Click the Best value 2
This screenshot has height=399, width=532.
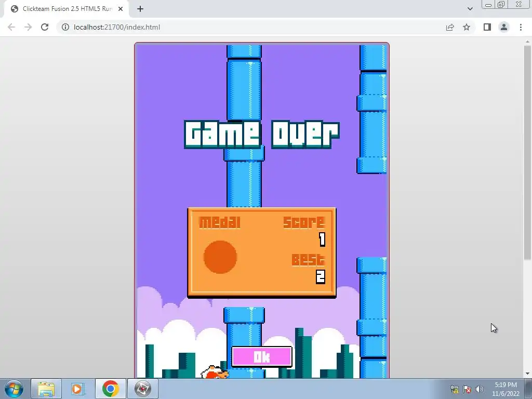(321, 276)
